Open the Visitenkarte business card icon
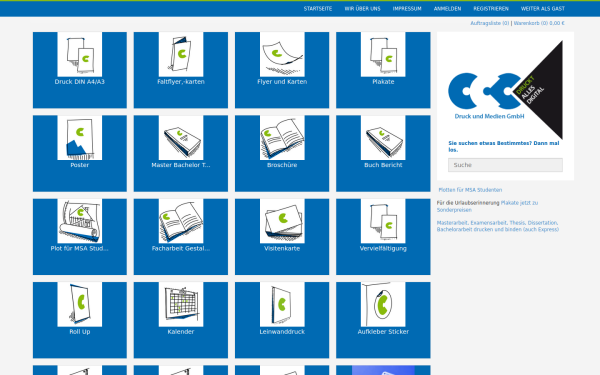 [282, 221]
